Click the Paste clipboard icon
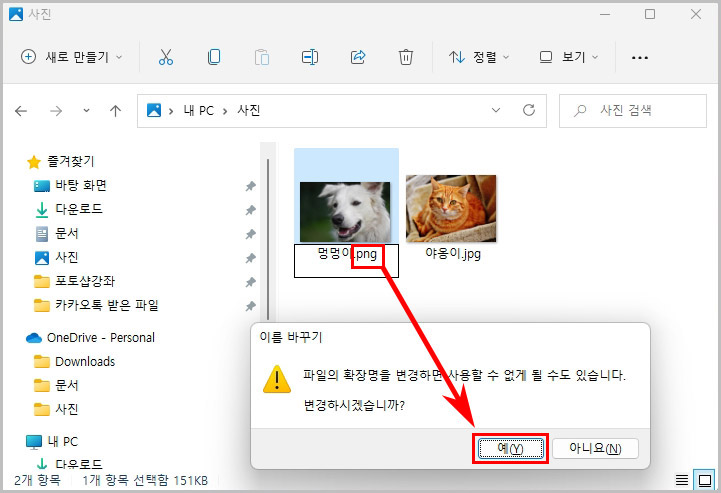Screen dimensions: 721x493 (262, 57)
